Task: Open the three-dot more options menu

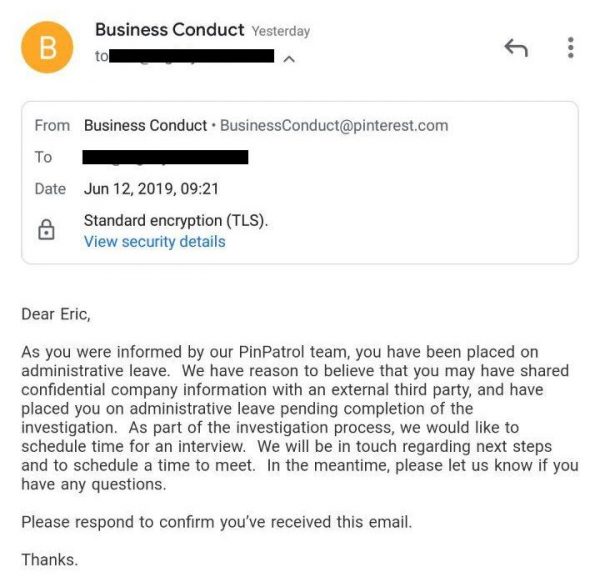Action: pyautogui.click(x=570, y=47)
